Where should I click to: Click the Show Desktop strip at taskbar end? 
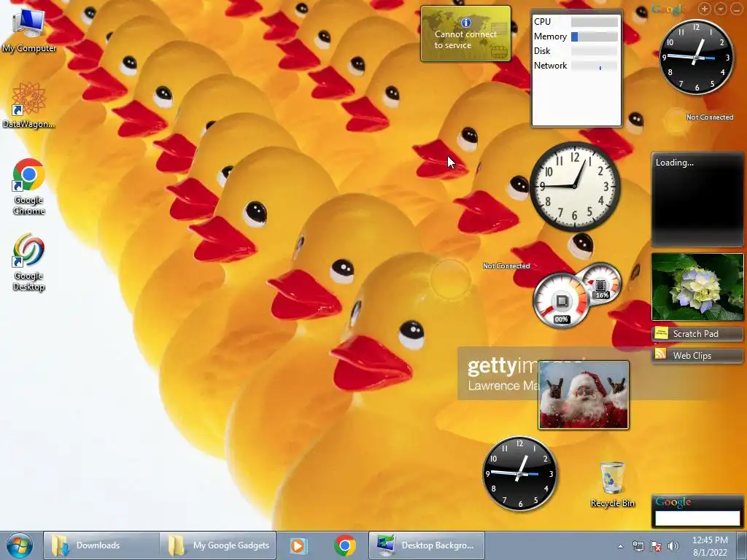tap(742, 545)
